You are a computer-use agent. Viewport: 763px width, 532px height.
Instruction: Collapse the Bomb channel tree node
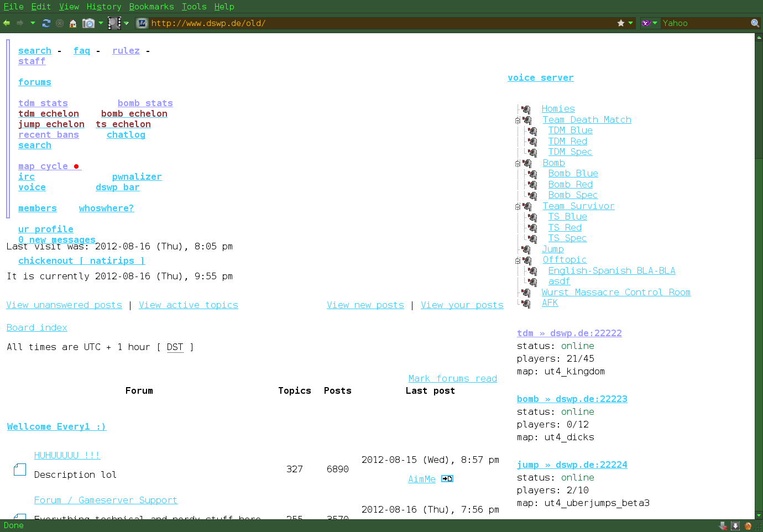point(518,163)
